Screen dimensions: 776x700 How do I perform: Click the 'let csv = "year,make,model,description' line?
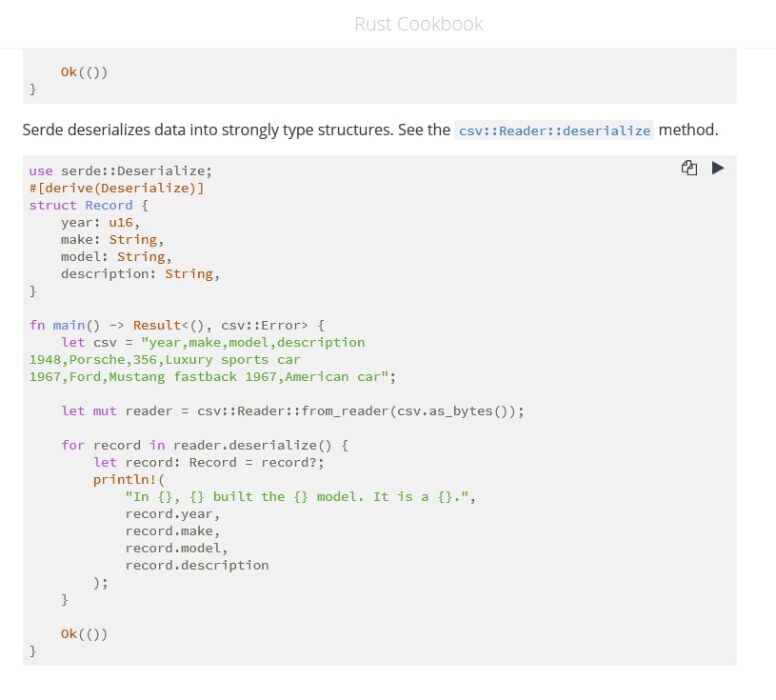213,343
